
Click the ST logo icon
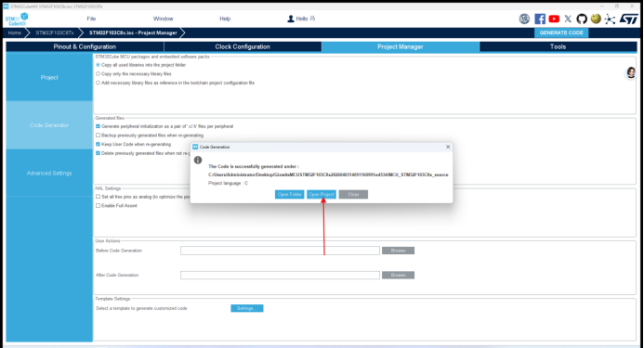pos(629,19)
